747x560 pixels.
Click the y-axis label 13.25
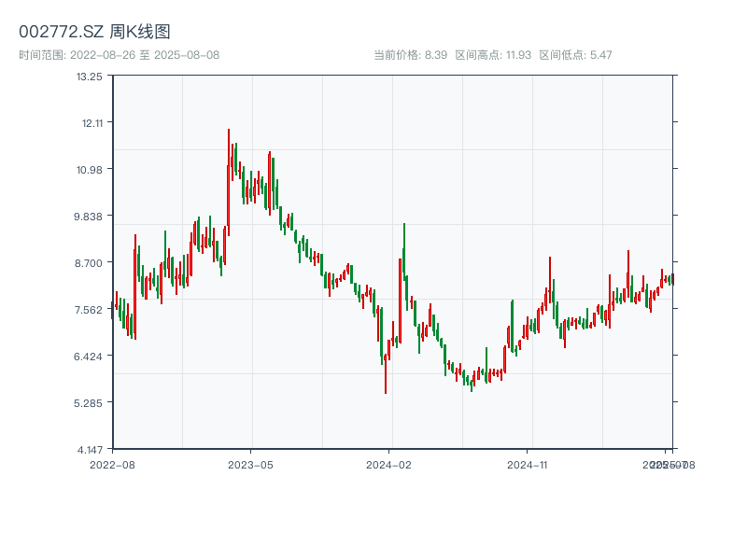pos(90,77)
